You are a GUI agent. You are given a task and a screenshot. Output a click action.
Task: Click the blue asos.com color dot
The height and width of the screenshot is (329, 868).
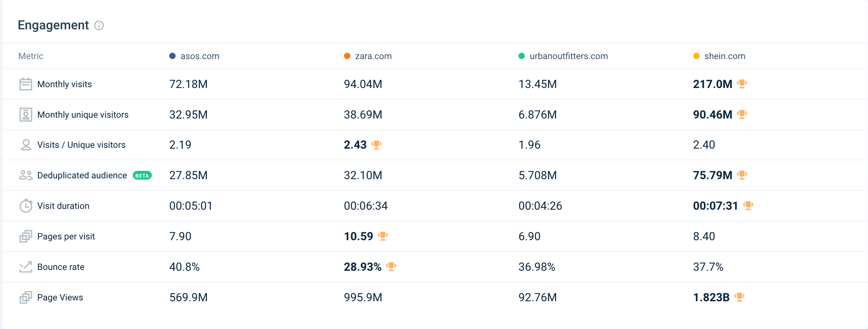[172, 56]
